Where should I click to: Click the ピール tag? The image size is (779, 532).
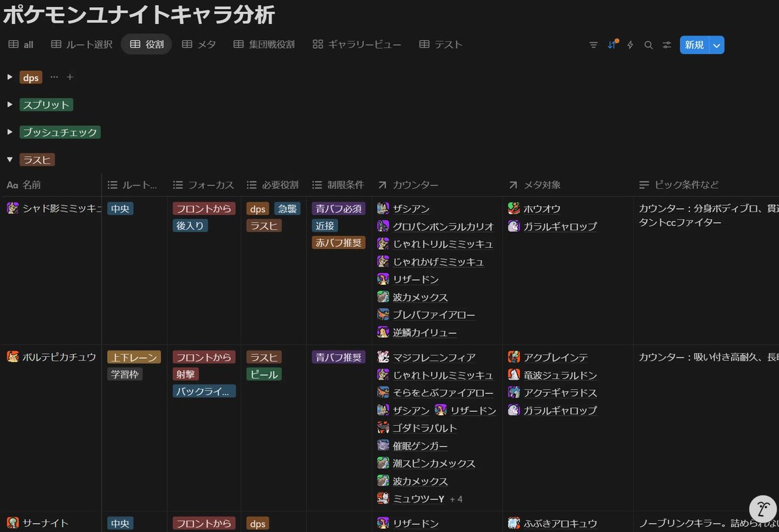click(264, 374)
